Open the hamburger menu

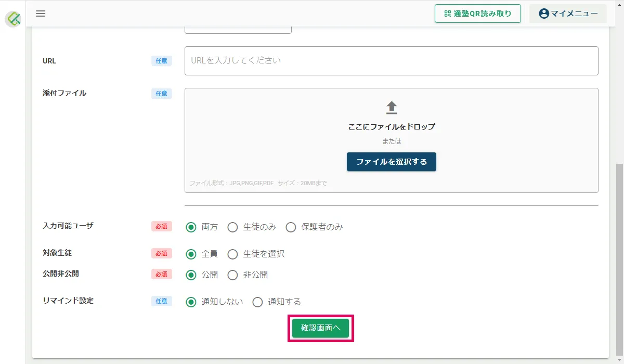point(41,14)
